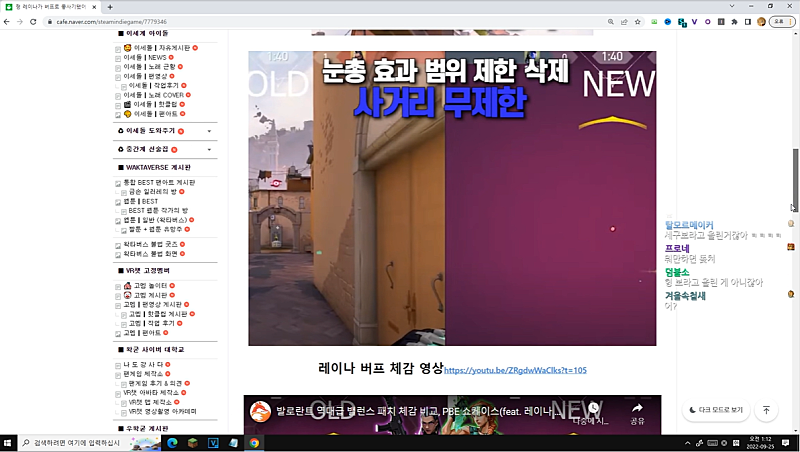The height and width of the screenshot is (452, 800).
Task: Open the purple ring extension icon
Action: coord(707,22)
